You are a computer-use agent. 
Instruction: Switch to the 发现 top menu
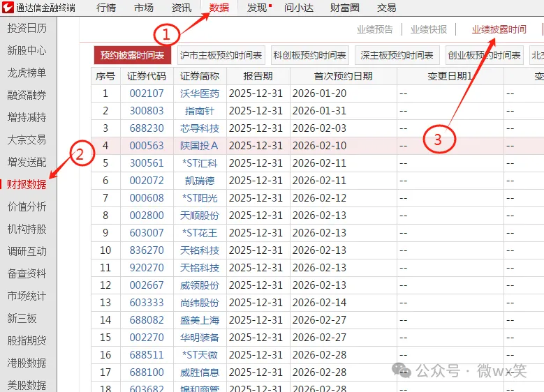[x=256, y=8]
